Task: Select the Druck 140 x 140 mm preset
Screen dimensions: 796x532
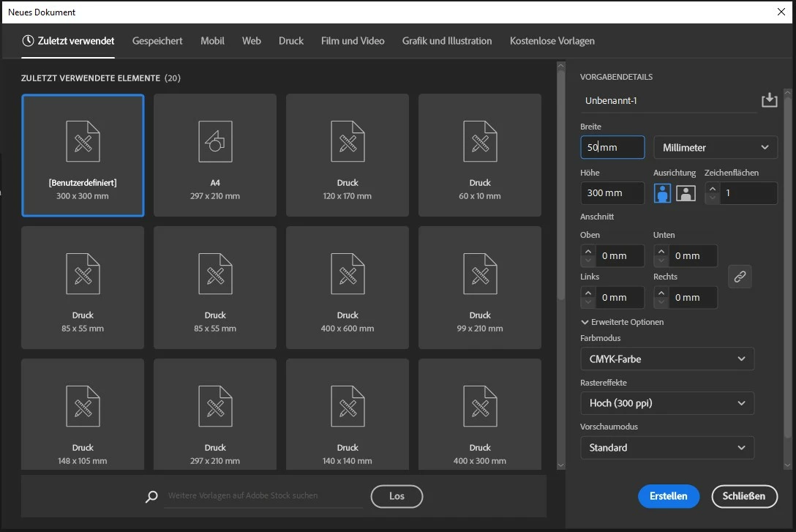Action: 348,414
